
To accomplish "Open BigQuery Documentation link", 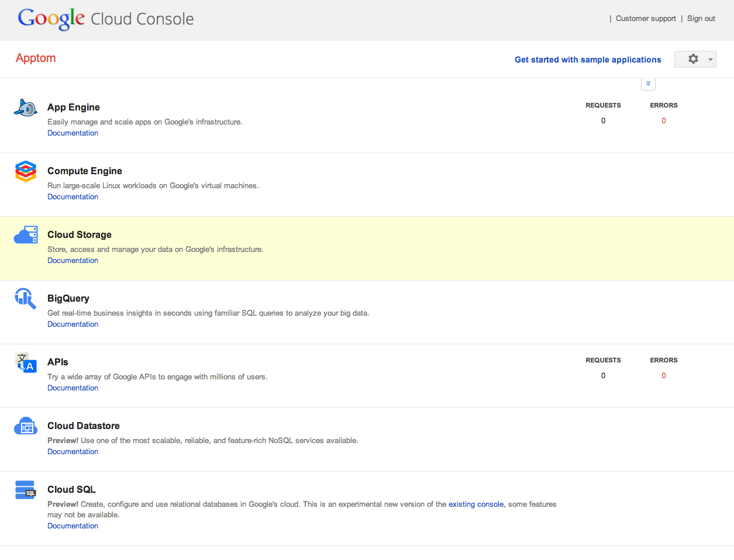I will tap(73, 324).
